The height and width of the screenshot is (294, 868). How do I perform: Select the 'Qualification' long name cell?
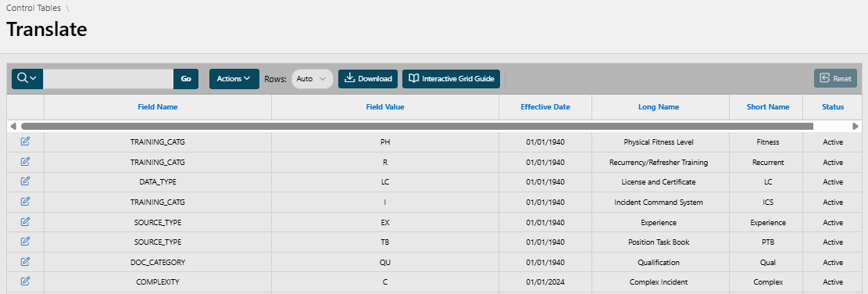point(660,263)
